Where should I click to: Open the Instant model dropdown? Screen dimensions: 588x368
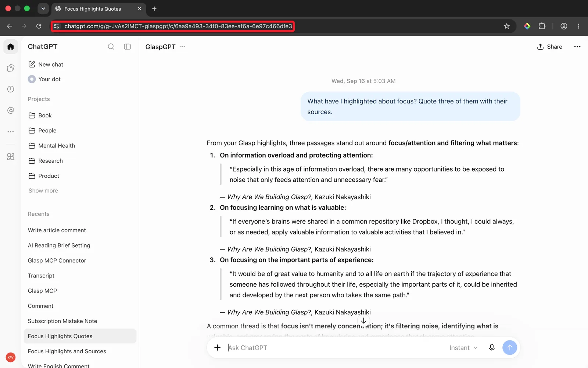click(463, 348)
